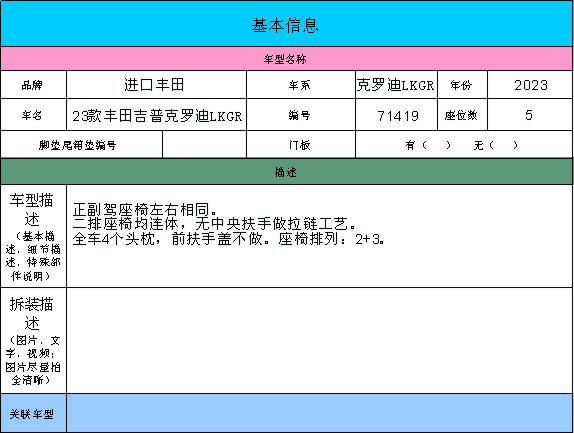Click the vehicle description text area
The width and height of the screenshot is (574, 433).
(x=320, y=236)
